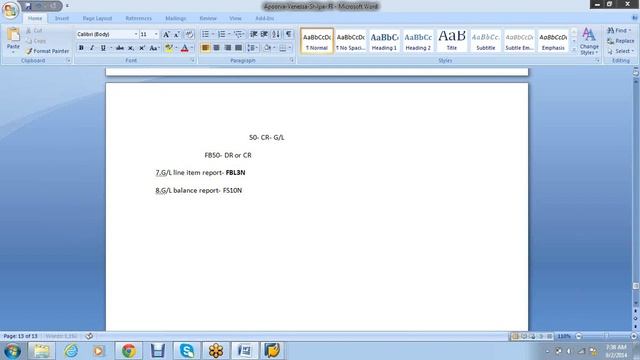Click the Change Case Aa icon

154,48
